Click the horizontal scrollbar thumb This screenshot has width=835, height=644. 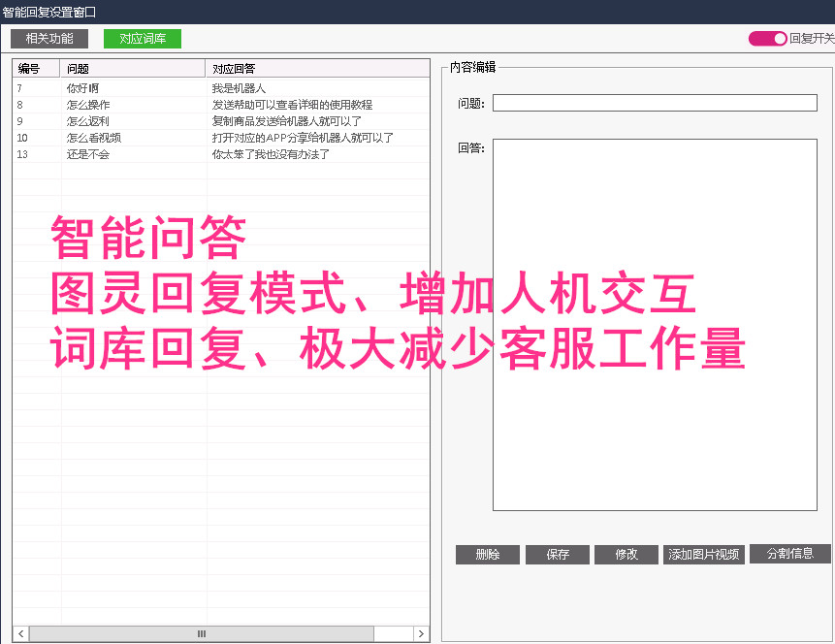coord(202,634)
